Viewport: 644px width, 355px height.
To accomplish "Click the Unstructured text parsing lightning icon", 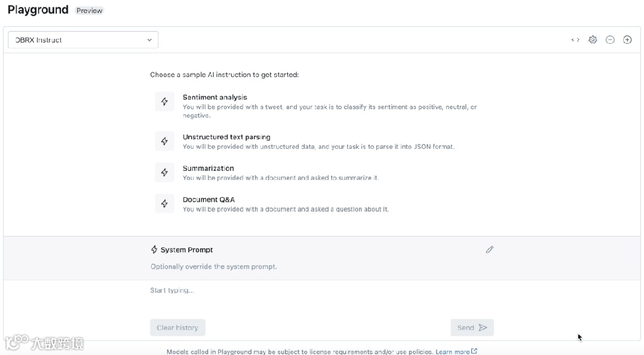I will (x=164, y=141).
